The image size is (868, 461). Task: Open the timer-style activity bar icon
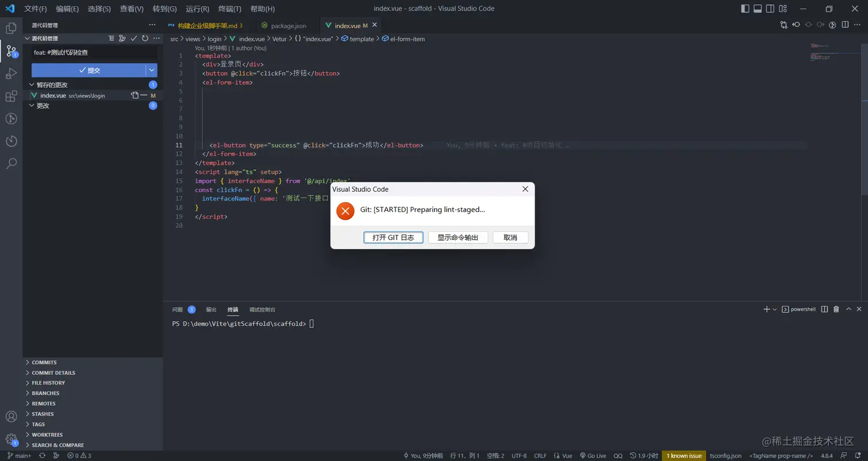[x=11, y=141]
